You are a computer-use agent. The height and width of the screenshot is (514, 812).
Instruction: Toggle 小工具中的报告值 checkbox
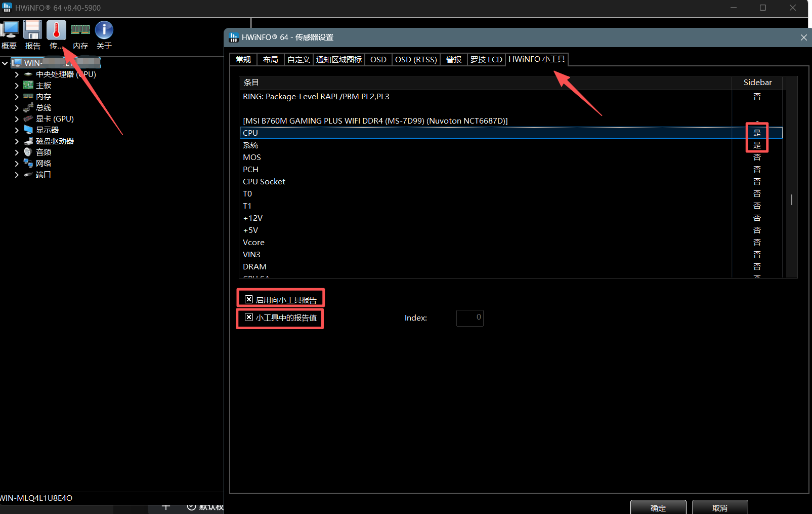pos(249,317)
